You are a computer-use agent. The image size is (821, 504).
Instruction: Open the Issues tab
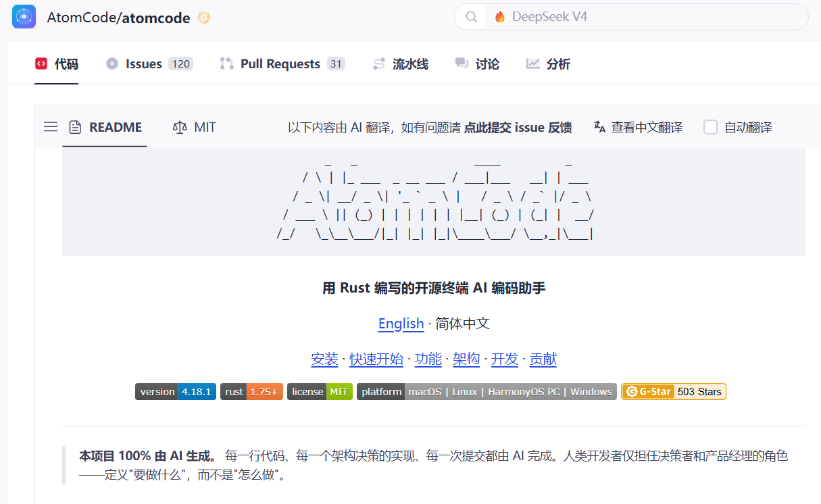pyautogui.click(x=143, y=64)
